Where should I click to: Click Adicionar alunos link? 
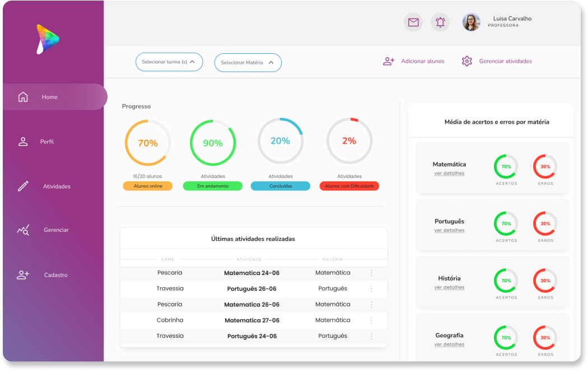(422, 61)
